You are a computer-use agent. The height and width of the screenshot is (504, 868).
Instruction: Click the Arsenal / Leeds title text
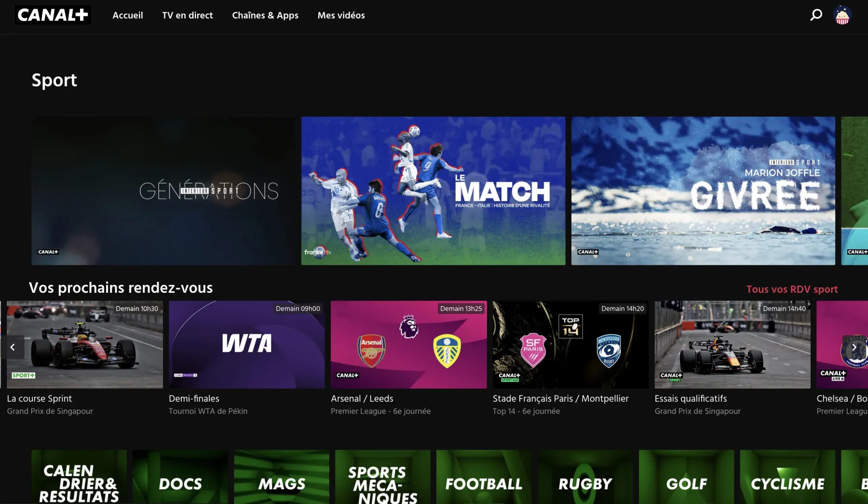(362, 399)
